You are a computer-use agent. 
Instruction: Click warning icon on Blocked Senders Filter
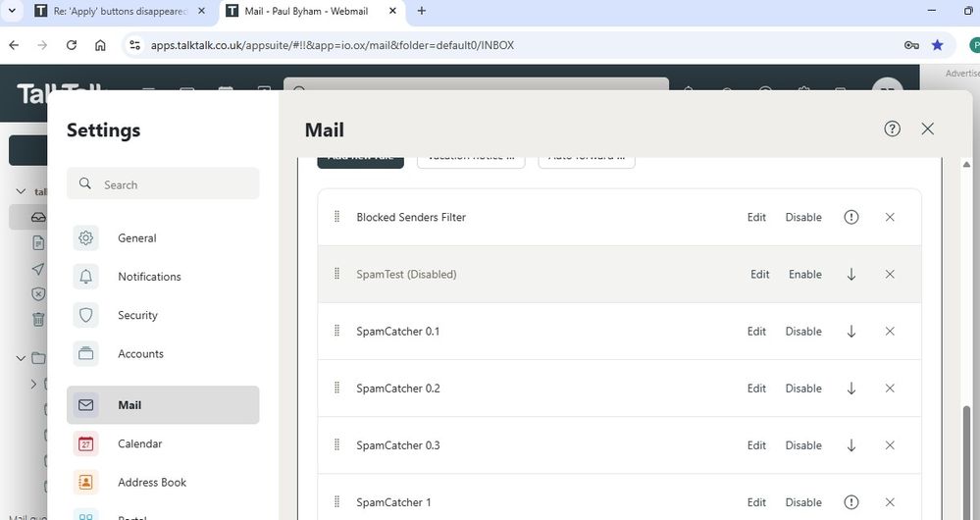coord(851,217)
